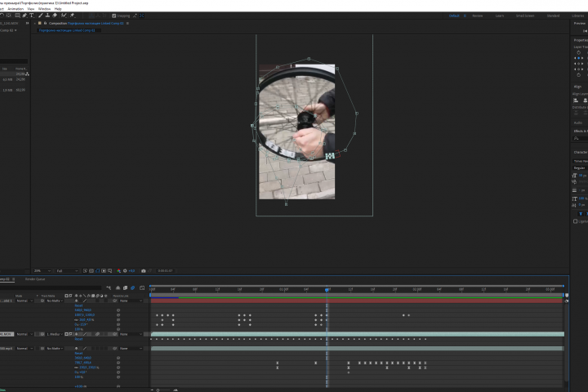The width and height of the screenshot is (588, 392).
Task: Toggle the shy layers switch in timeline header
Action: 118,288
